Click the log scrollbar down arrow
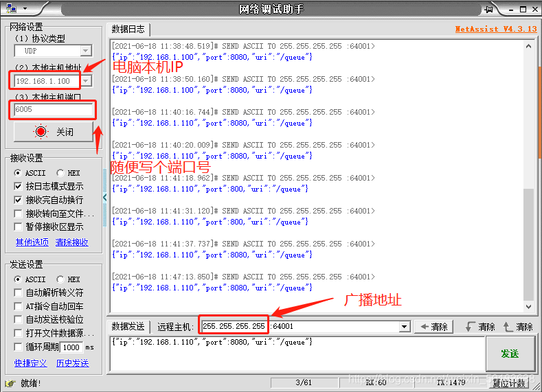The image size is (542, 392). tap(528, 306)
